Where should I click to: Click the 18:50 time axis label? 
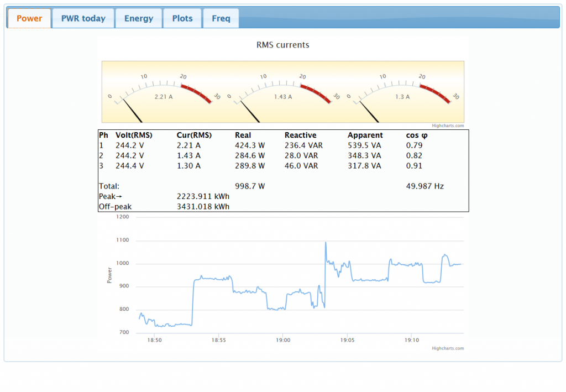click(x=155, y=340)
